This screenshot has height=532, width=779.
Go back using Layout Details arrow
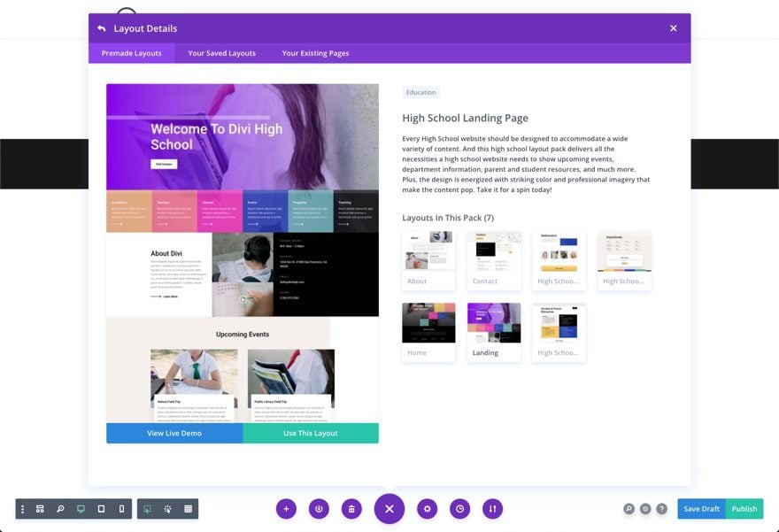click(101, 28)
